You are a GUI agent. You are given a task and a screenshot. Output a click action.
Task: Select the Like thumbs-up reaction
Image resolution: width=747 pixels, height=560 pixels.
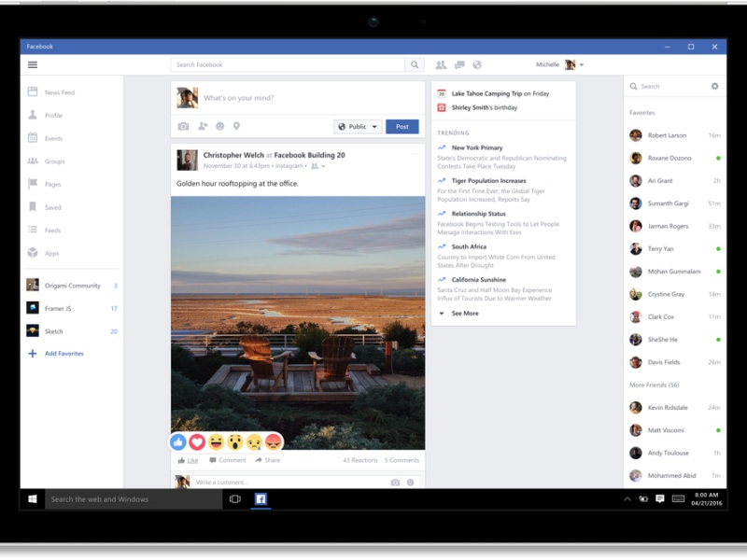tap(178, 442)
